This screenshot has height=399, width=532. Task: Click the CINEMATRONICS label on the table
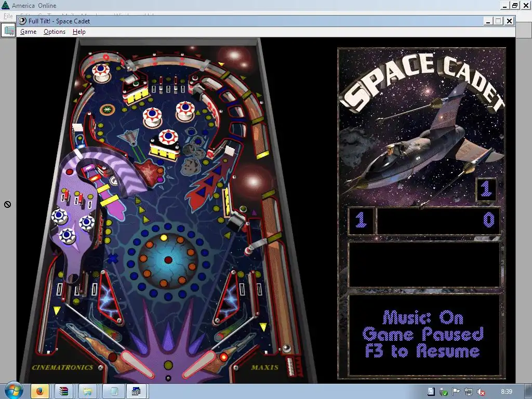62,367
